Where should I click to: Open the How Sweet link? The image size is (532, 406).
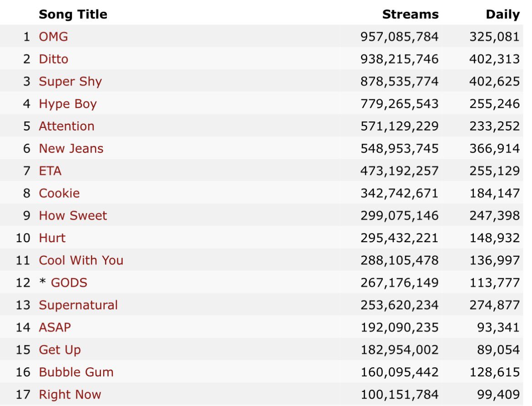point(73,216)
